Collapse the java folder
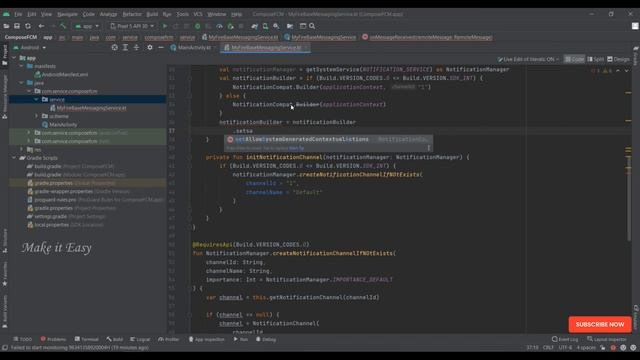This screenshot has height=360, width=640. 22,83
